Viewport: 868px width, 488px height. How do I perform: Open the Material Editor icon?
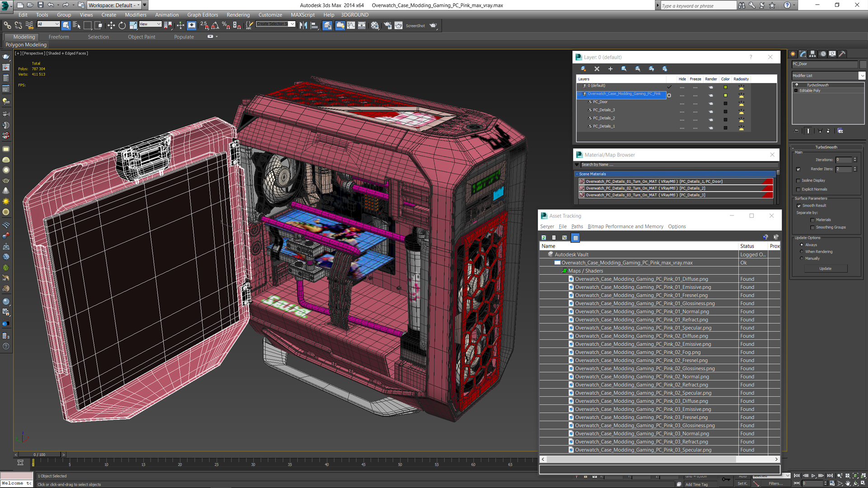click(375, 25)
